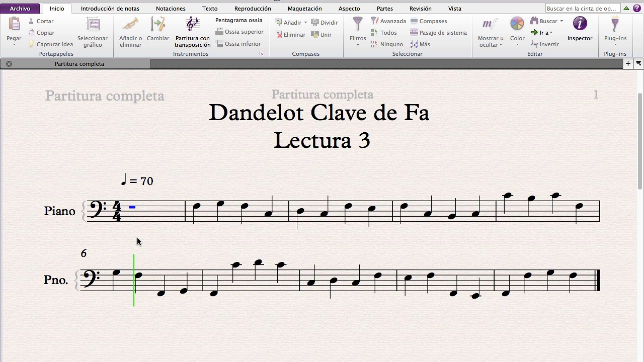Click in the ribbon search field

[x=583, y=9]
